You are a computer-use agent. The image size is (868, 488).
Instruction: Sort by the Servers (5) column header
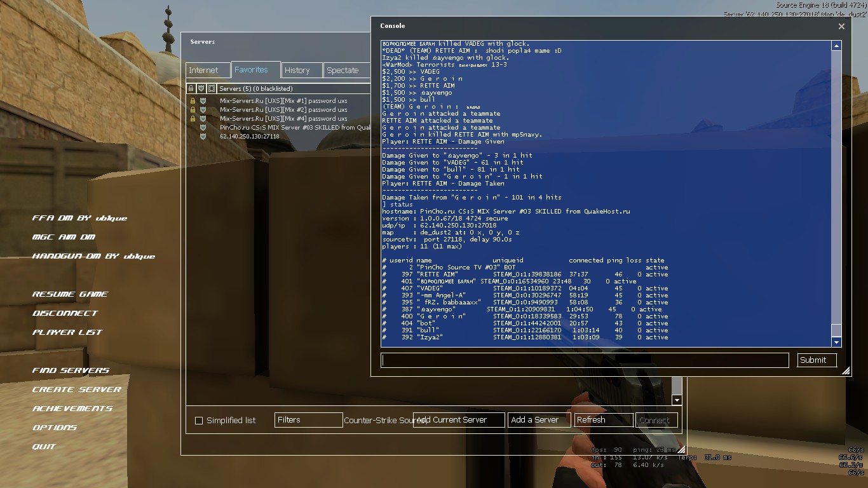click(294, 88)
